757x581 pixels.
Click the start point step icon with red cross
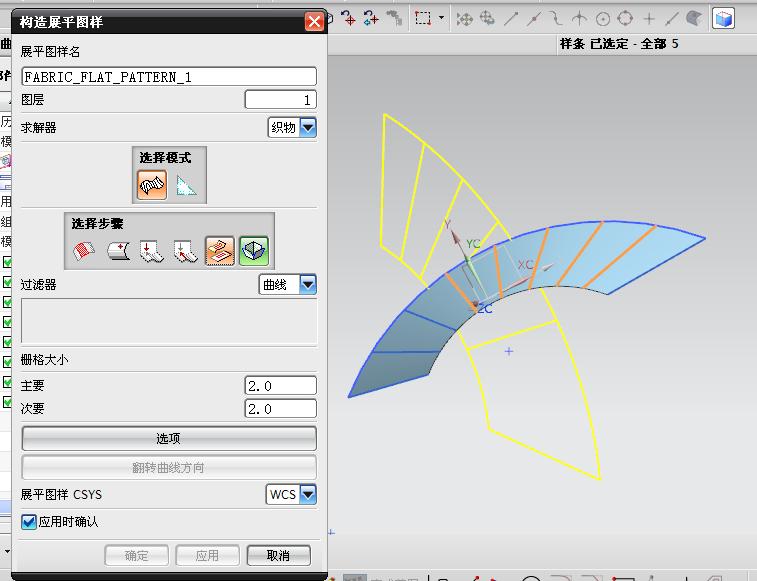click(118, 251)
